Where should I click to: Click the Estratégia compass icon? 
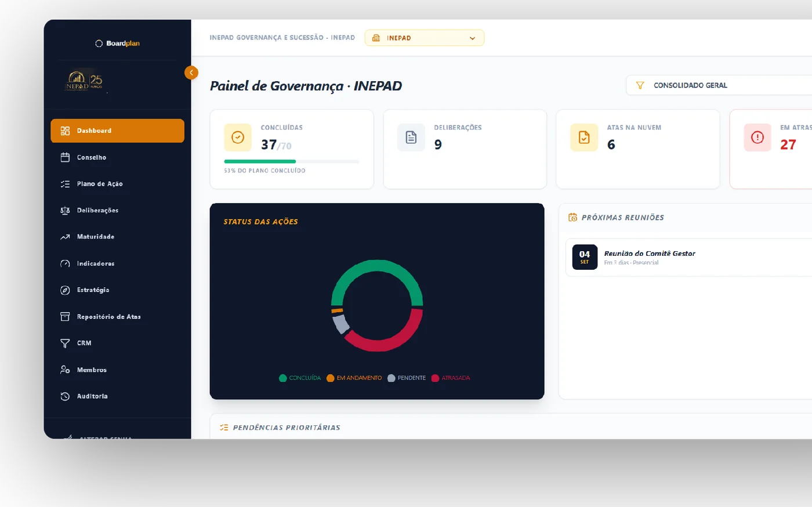(x=65, y=290)
